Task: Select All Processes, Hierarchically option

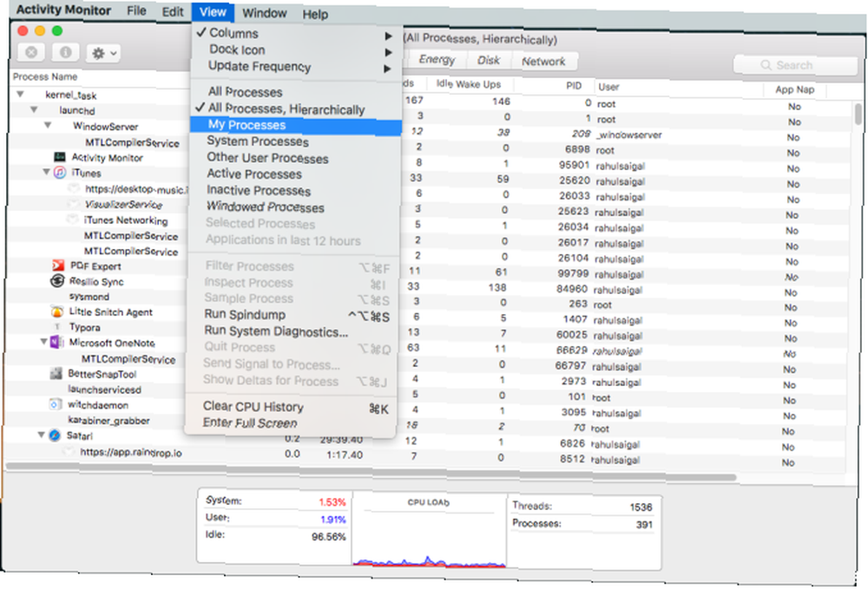Action: (x=296, y=109)
